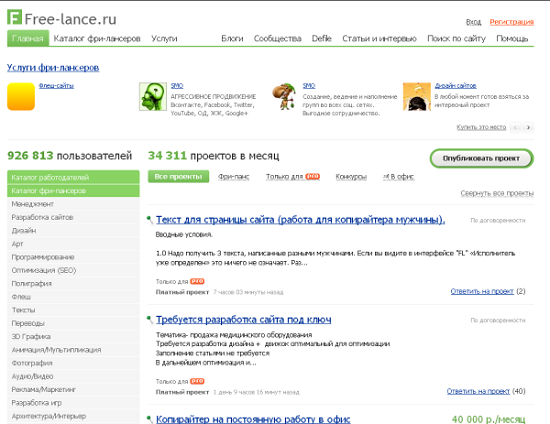Screen dimensions: 550x424
Task: Click the Опубликовать проект button
Action: tap(482, 158)
